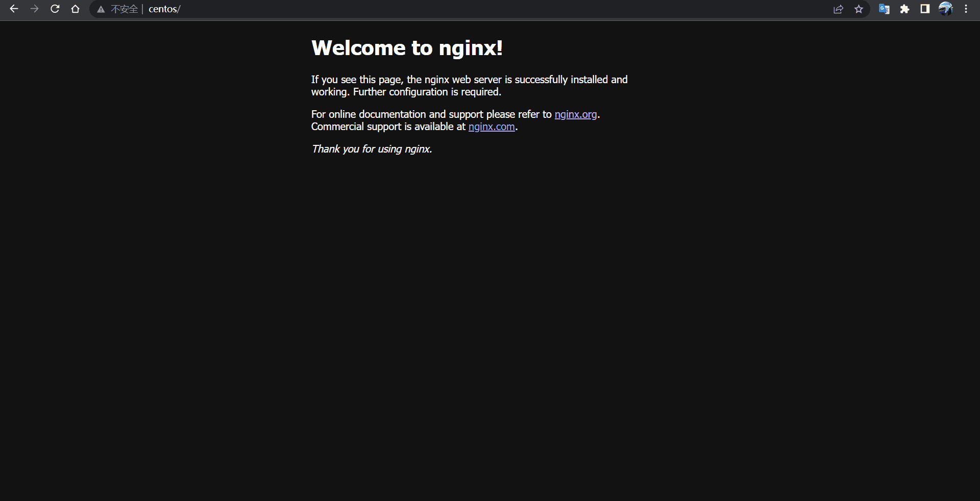Image resolution: width=980 pixels, height=501 pixels.
Task: Open the user profile avatar menu
Action: 945,9
